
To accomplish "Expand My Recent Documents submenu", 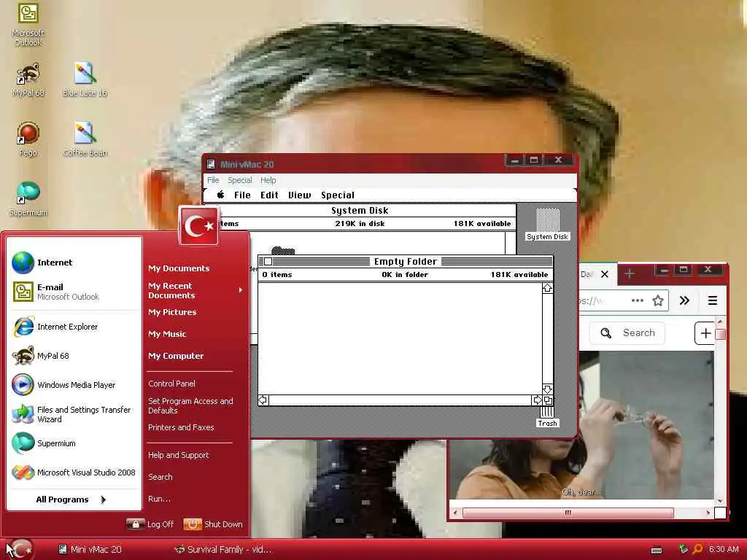I will [195, 290].
